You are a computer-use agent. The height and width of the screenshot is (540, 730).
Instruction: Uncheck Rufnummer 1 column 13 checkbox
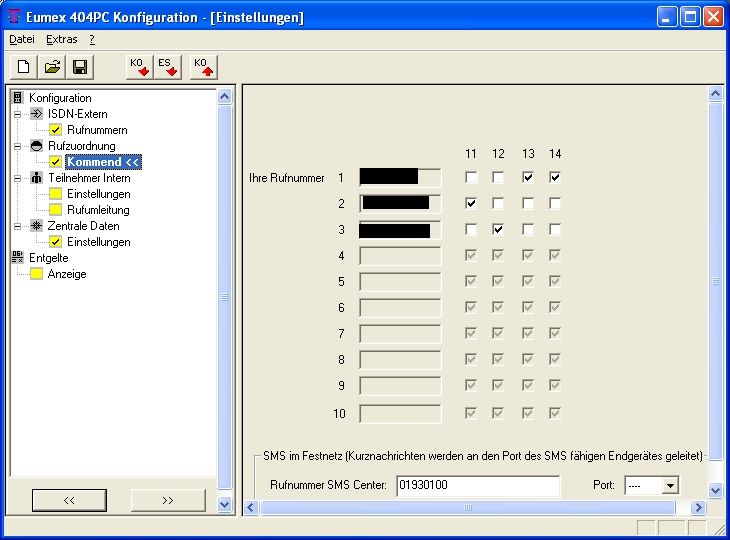[528, 177]
